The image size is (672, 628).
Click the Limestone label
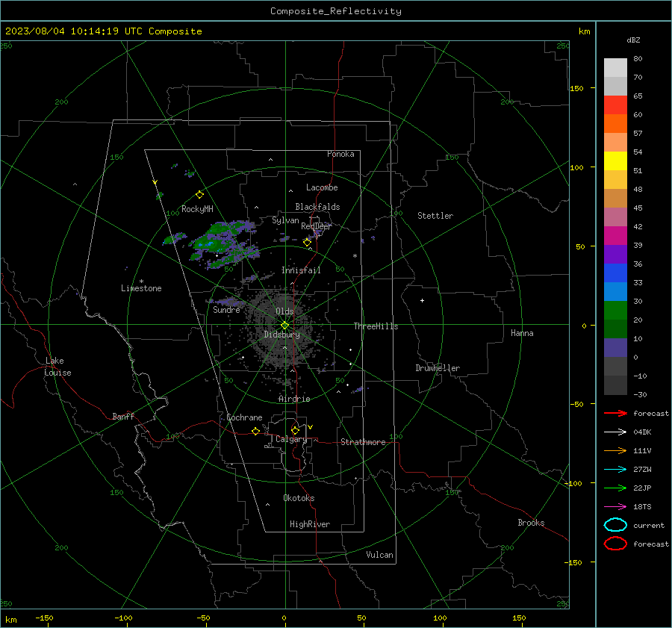click(x=141, y=288)
